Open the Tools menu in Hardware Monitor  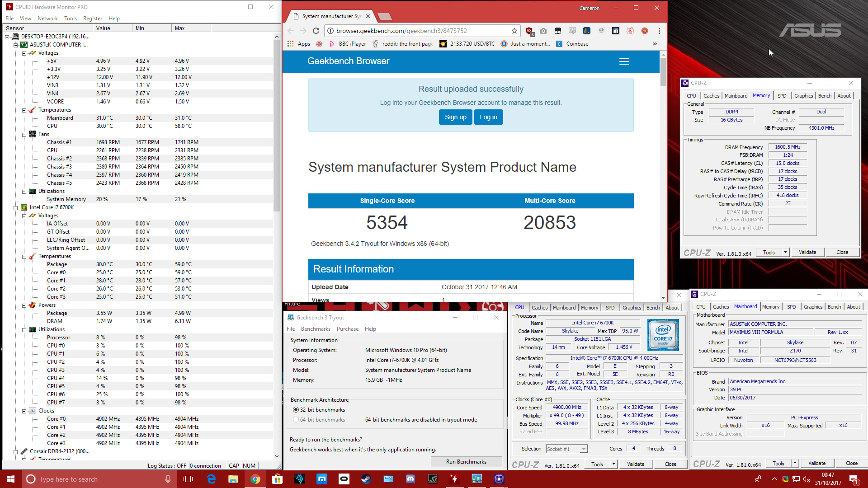point(71,19)
